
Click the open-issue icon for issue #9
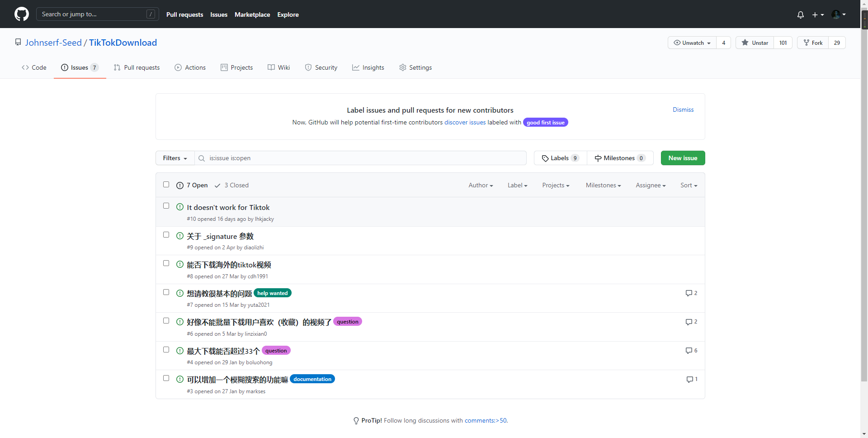pos(180,236)
